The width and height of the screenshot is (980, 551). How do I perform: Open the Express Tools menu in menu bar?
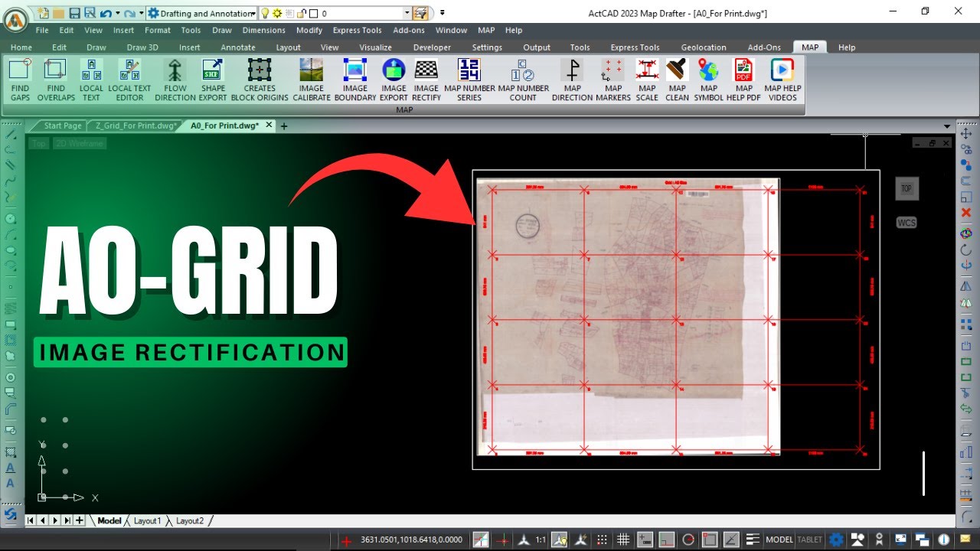[x=357, y=30]
